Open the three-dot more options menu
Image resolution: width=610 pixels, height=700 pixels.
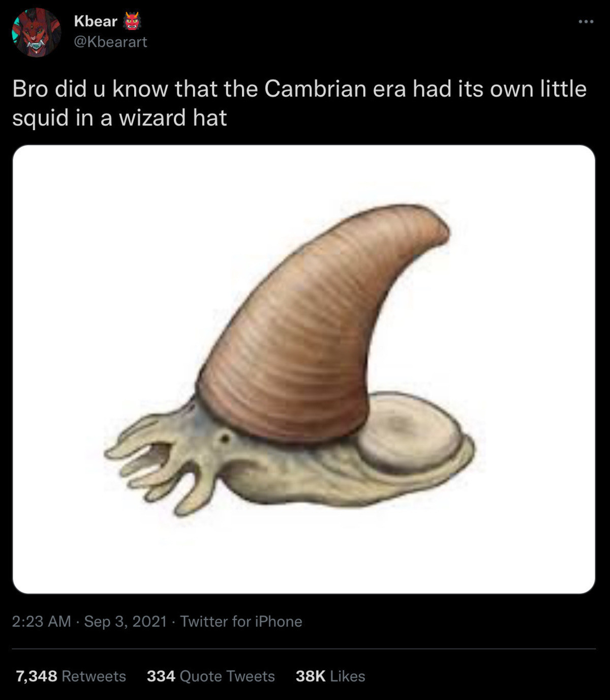586,21
